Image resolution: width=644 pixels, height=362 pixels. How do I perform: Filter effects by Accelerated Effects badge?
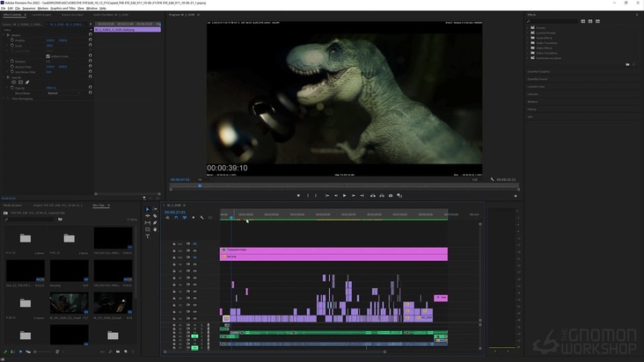pos(582,21)
